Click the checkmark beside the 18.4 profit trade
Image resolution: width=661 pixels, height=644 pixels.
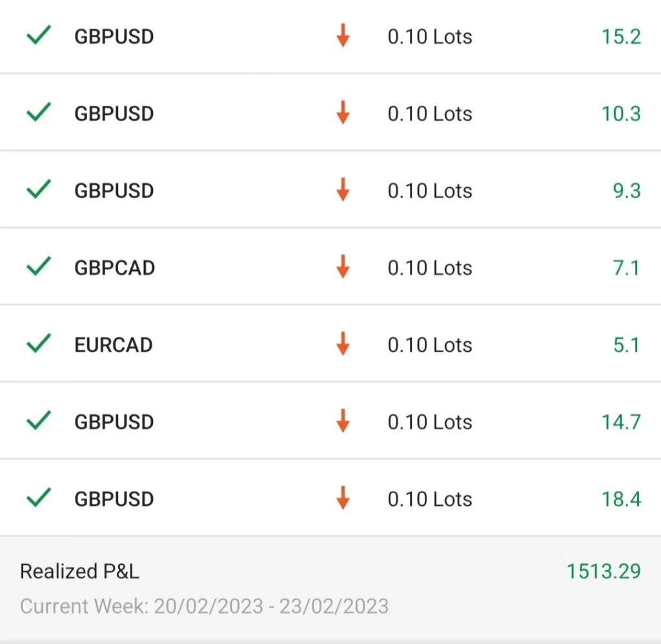point(39,498)
